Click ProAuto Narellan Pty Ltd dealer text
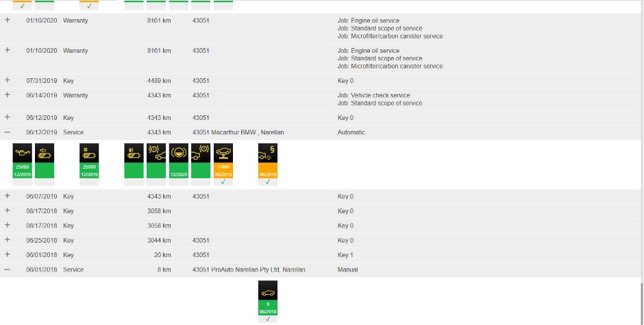This screenshot has width=644, height=325. pos(258,269)
